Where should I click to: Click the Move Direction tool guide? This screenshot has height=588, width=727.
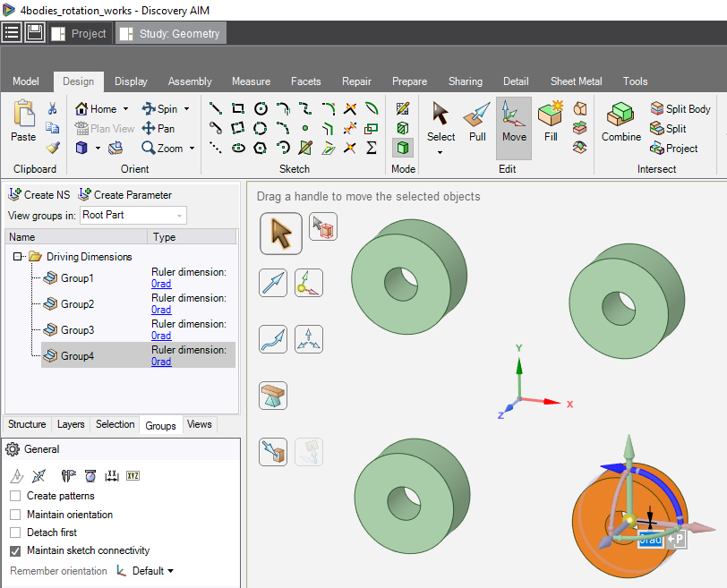point(273,283)
